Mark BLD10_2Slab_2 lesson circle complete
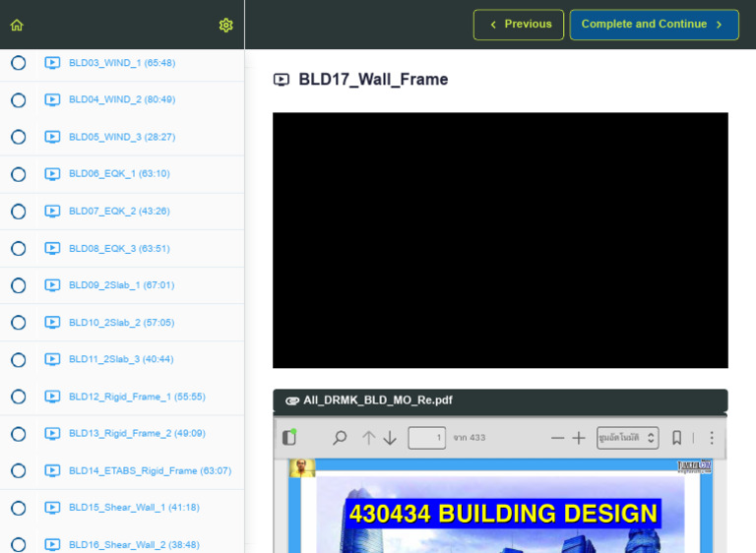Screen dimensions: 756x553 tap(19, 323)
